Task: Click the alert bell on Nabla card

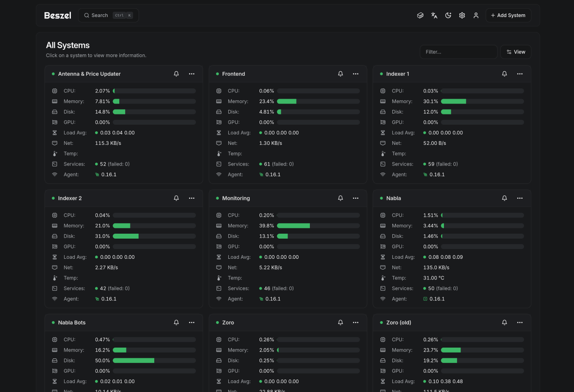Action: tap(504, 198)
